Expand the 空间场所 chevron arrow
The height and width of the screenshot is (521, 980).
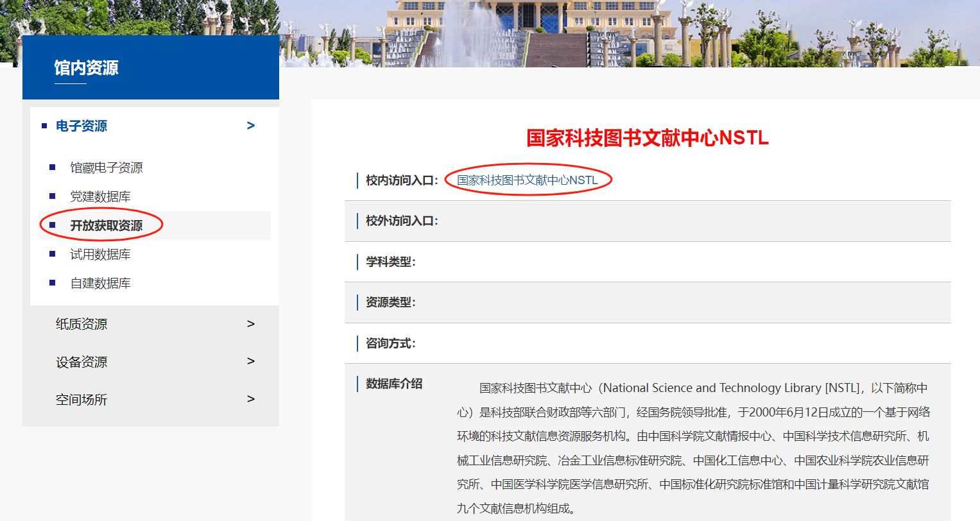251,399
